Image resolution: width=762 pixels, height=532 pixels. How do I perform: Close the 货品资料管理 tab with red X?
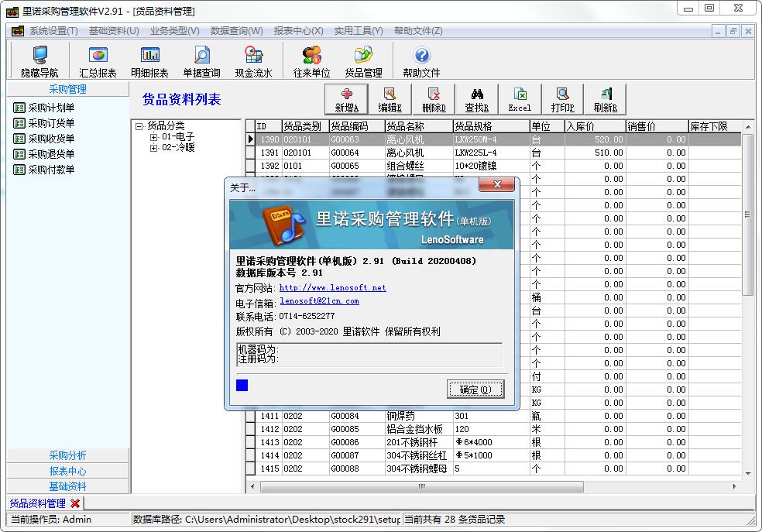click(75, 504)
